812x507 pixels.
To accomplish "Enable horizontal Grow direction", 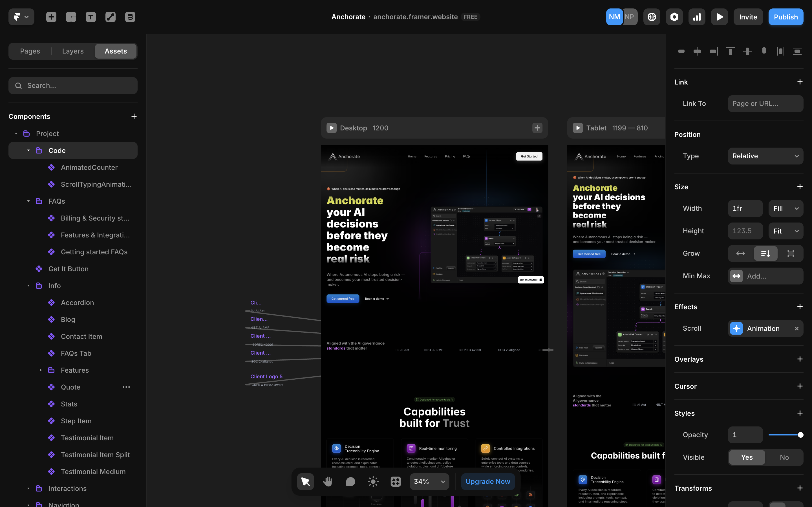I will pos(741,253).
